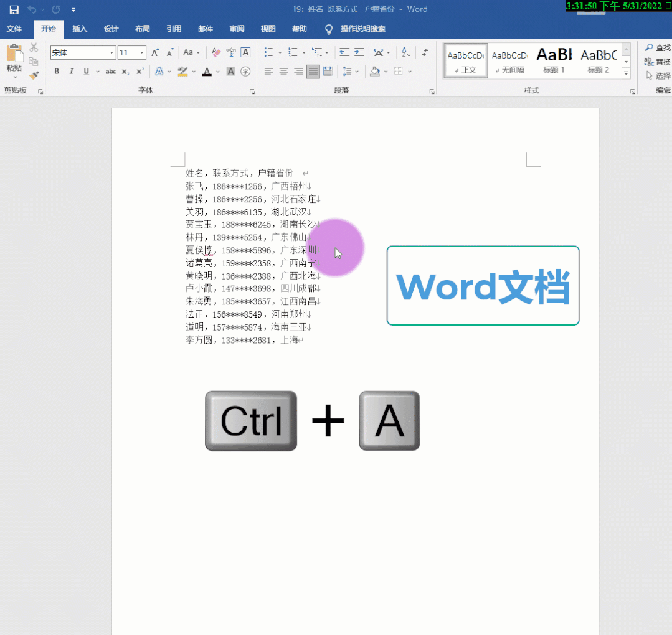Open the paragraph dialog launcher
This screenshot has width=672, height=635.
click(x=432, y=92)
